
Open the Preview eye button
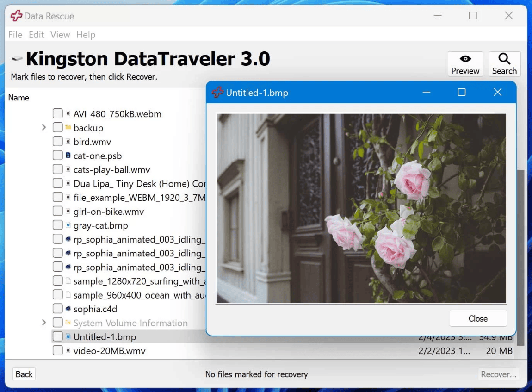click(x=465, y=64)
